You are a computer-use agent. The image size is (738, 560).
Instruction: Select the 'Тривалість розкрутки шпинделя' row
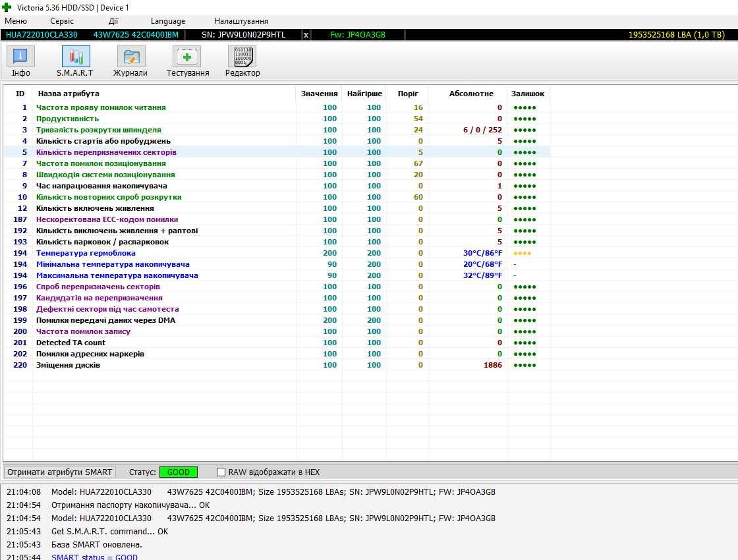click(x=277, y=130)
